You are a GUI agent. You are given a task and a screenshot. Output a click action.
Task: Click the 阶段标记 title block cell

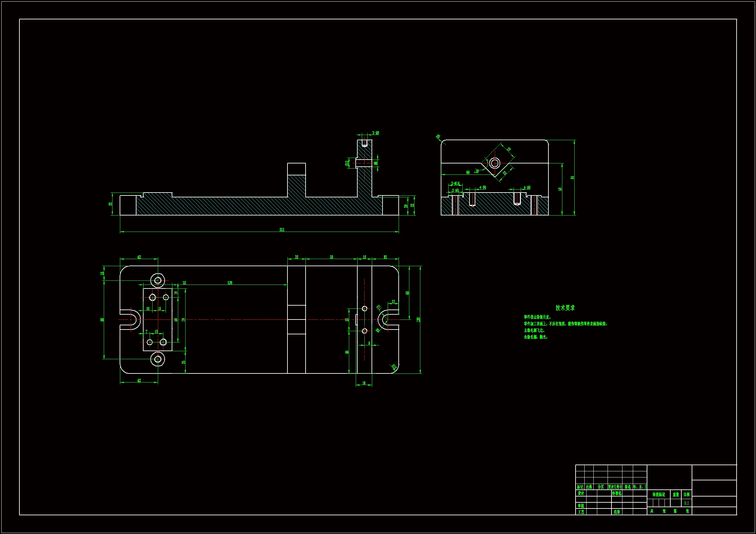point(659,495)
